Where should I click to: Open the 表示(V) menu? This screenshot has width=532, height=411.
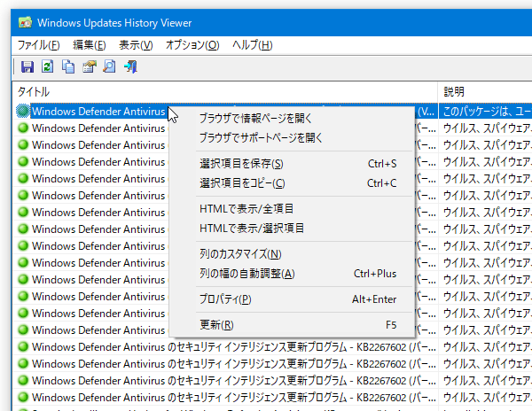[x=136, y=45]
